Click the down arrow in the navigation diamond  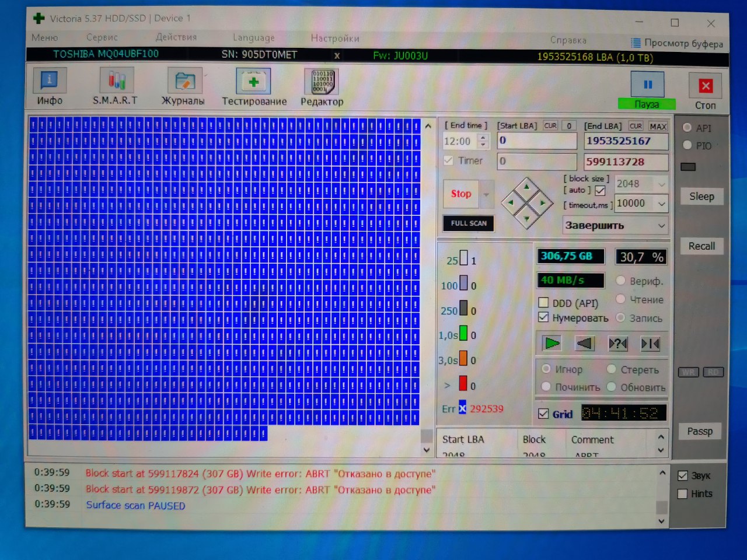527,219
